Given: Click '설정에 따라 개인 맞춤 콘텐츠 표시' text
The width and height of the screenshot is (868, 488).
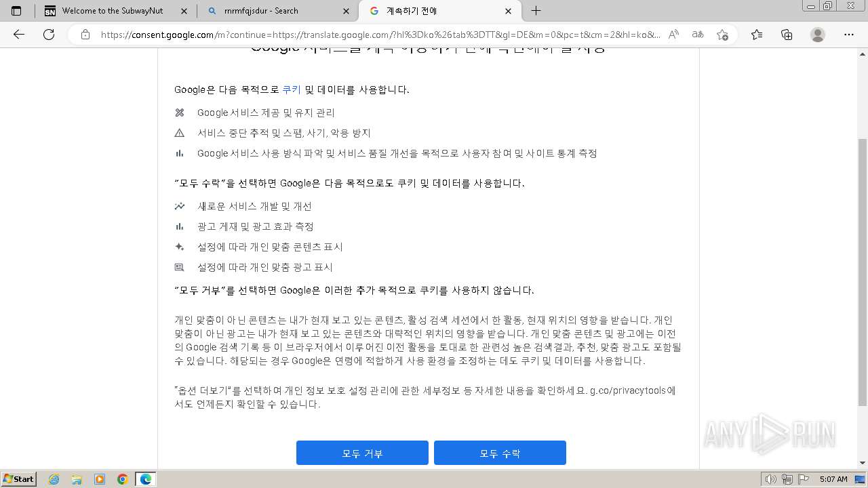Looking at the screenshot, I should tap(270, 247).
